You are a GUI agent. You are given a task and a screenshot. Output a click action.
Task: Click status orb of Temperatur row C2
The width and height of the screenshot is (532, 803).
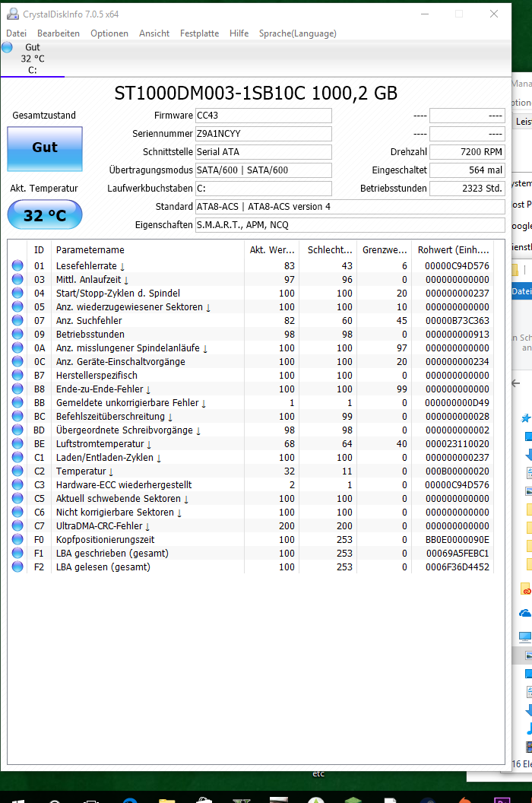click(17, 471)
